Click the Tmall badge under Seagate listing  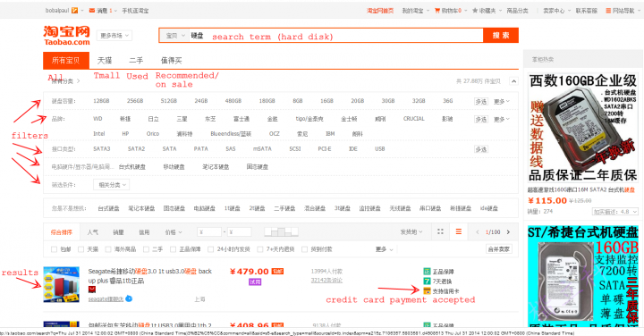(x=92, y=290)
